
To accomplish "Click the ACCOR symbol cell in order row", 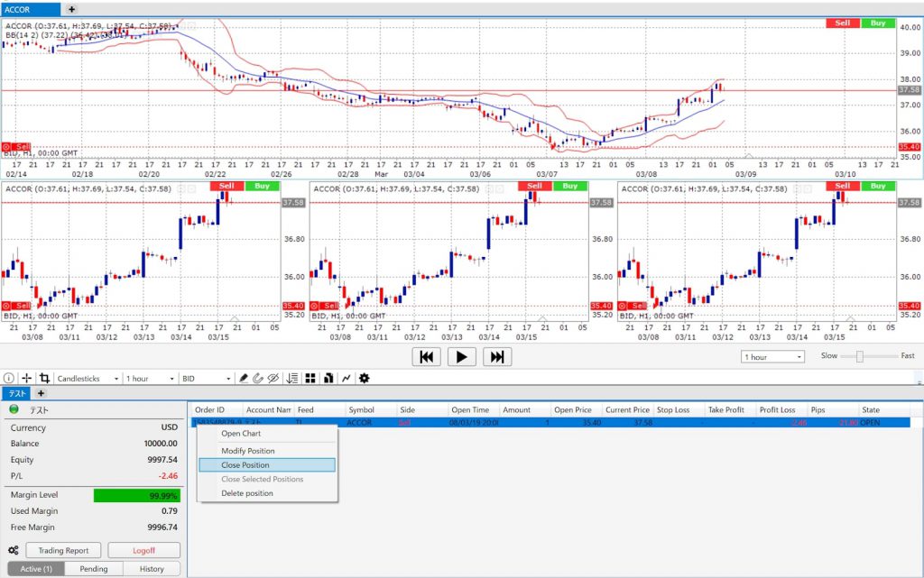I will 370,423.
